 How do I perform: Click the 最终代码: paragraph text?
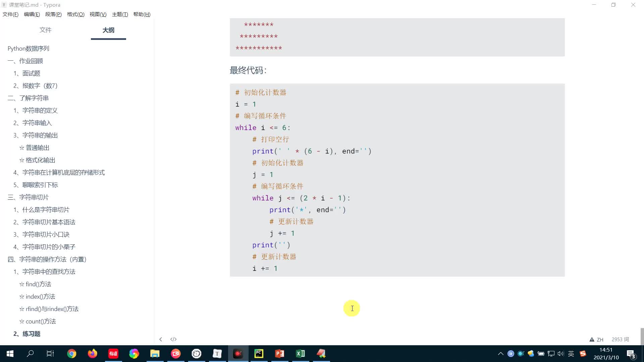(248, 70)
